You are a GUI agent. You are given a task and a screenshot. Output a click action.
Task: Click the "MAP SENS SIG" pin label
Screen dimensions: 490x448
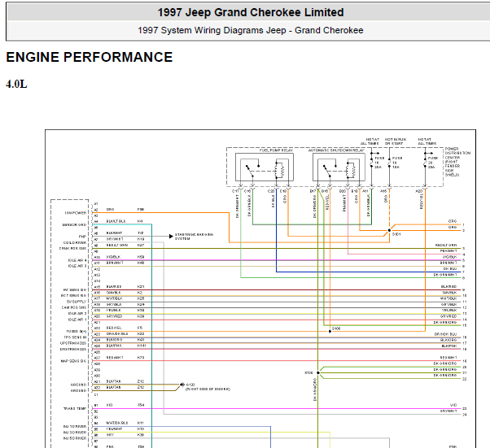point(74,361)
